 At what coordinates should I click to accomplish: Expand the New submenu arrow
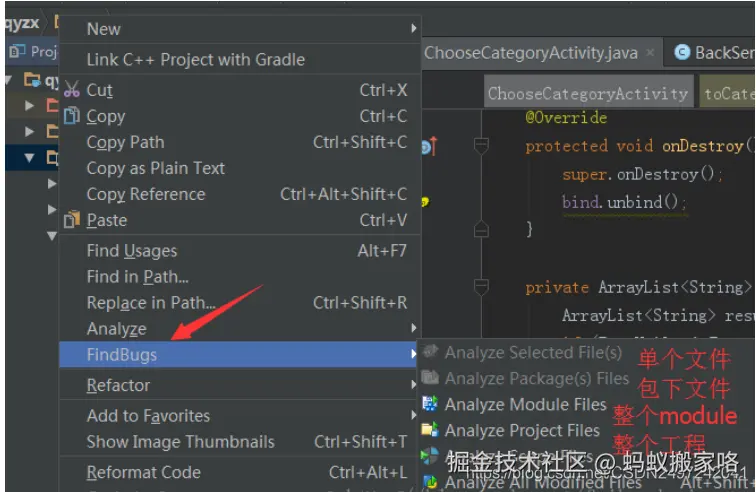(413, 29)
